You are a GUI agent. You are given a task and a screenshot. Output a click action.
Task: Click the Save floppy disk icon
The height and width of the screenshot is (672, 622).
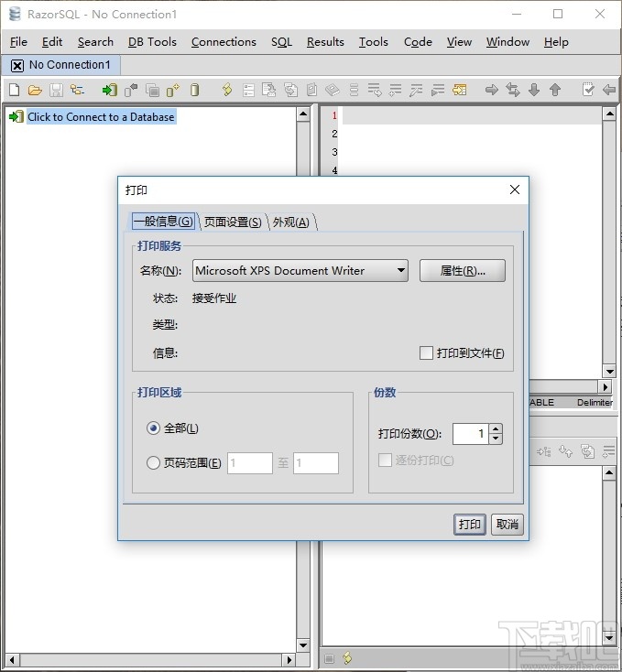coord(56,90)
